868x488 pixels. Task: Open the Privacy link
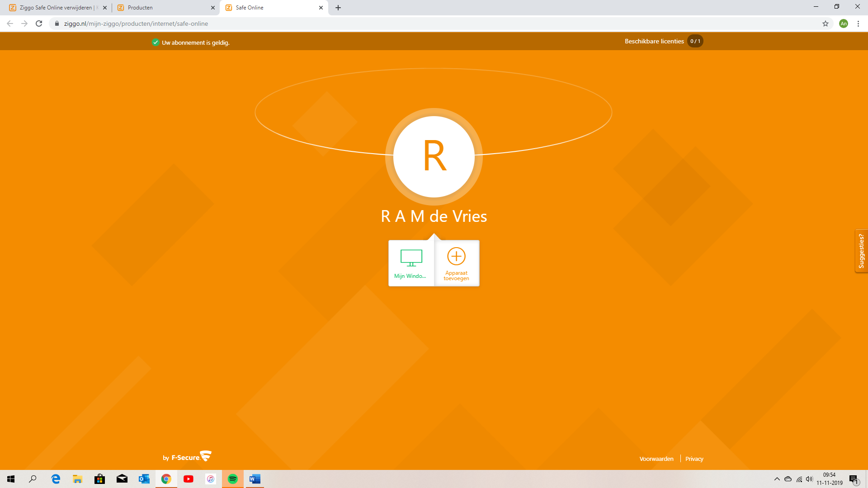point(694,459)
